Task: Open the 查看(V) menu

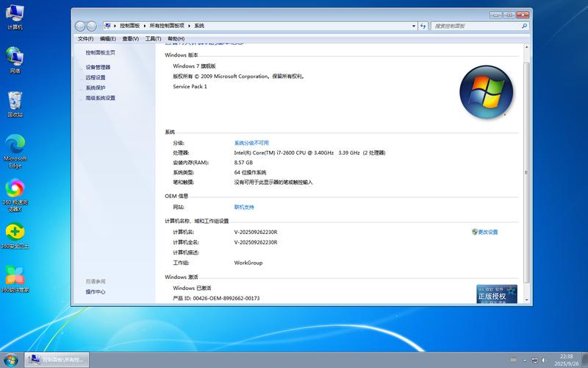Action: click(x=130, y=39)
